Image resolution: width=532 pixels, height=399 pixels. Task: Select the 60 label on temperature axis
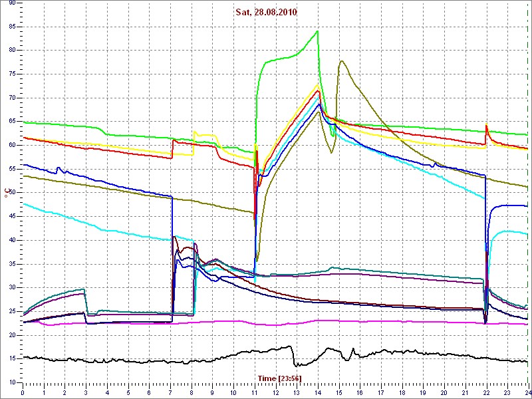coord(12,145)
